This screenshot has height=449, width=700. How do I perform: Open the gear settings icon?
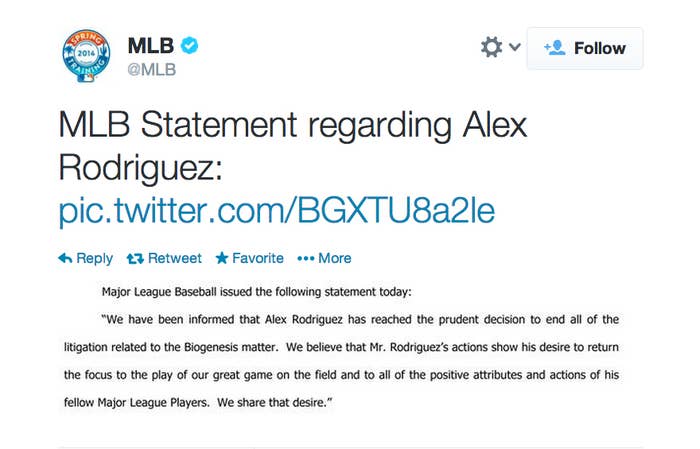(x=491, y=47)
